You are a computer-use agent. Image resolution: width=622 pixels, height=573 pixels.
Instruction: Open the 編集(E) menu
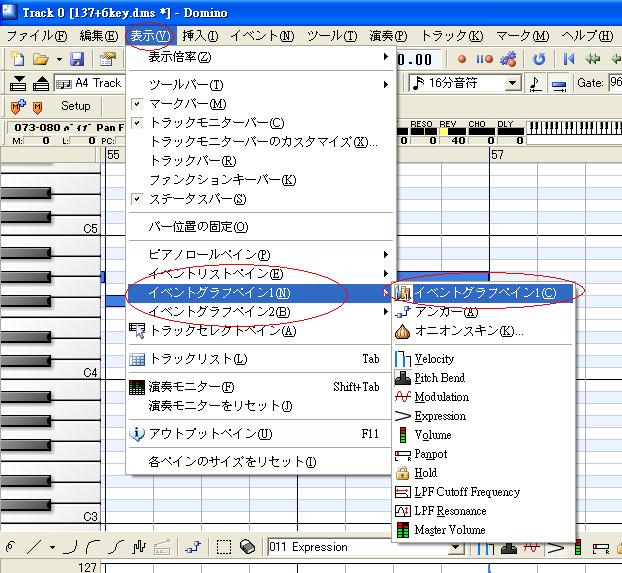point(99,36)
